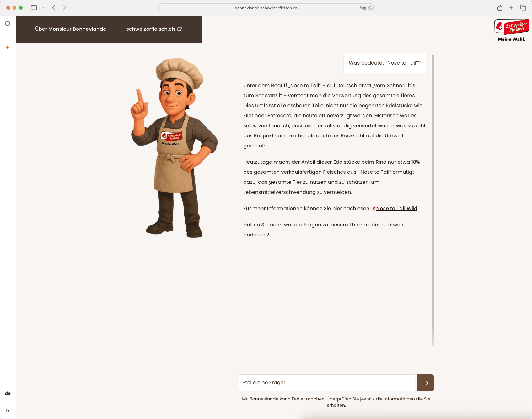Click the send arrow button
Viewport: 532px width, 419px height.
426,383
